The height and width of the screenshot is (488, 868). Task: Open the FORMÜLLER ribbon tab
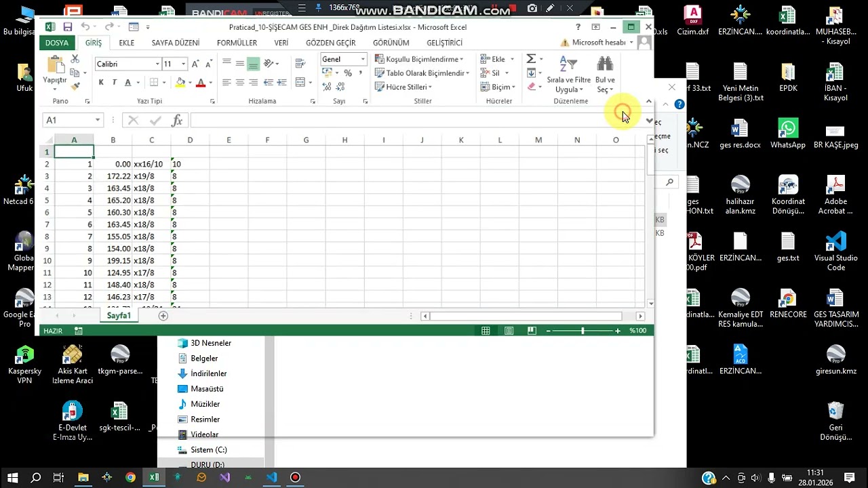(x=237, y=43)
